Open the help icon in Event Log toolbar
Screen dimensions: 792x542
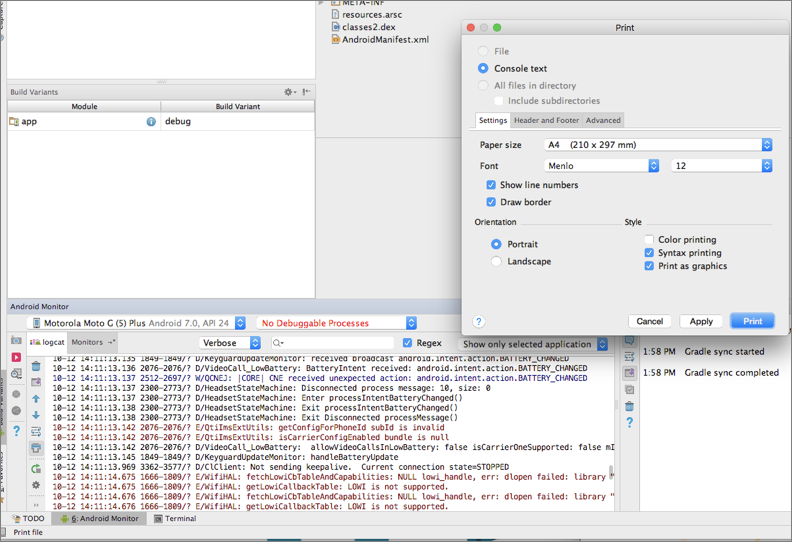click(629, 423)
